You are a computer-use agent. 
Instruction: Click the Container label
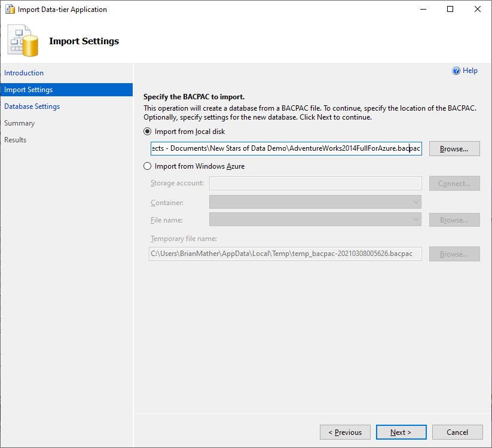coord(167,203)
